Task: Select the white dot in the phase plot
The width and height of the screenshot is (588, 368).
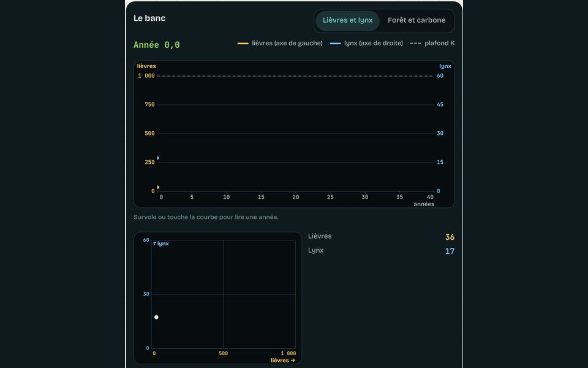Action: (156, 317)
